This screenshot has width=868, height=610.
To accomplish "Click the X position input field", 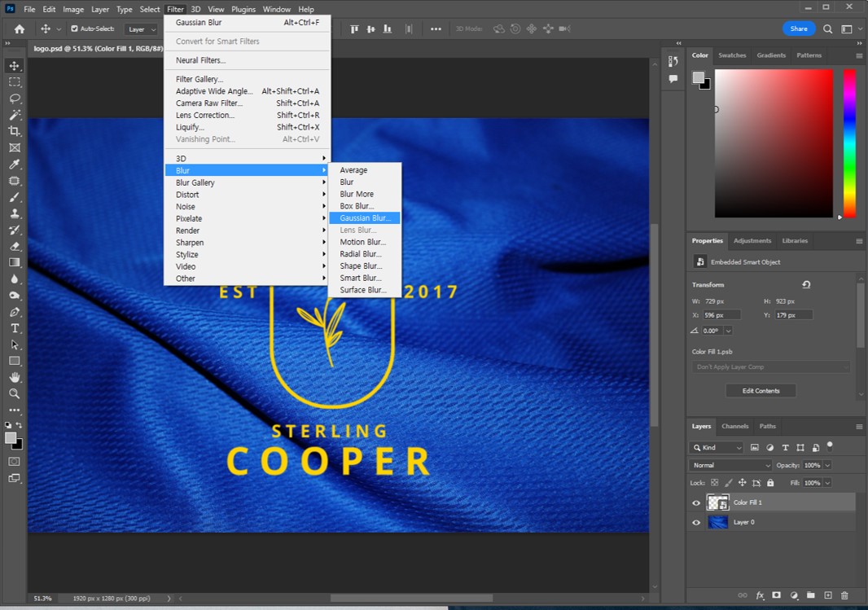I will (721, 315).
